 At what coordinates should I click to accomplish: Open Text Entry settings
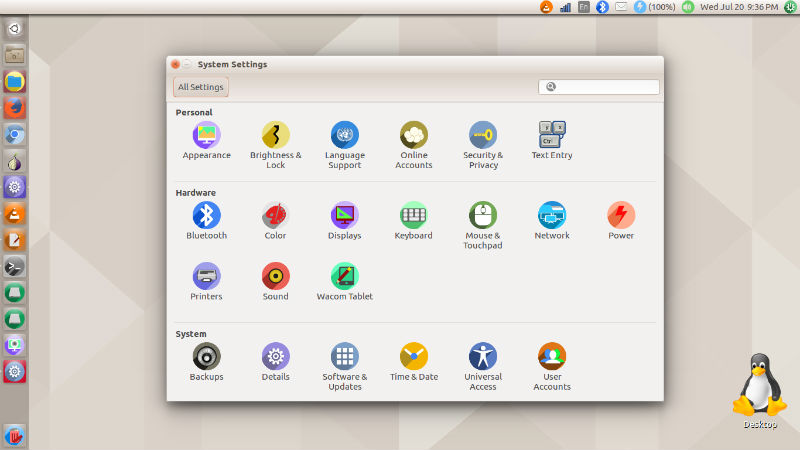click(x=552, y=141)
